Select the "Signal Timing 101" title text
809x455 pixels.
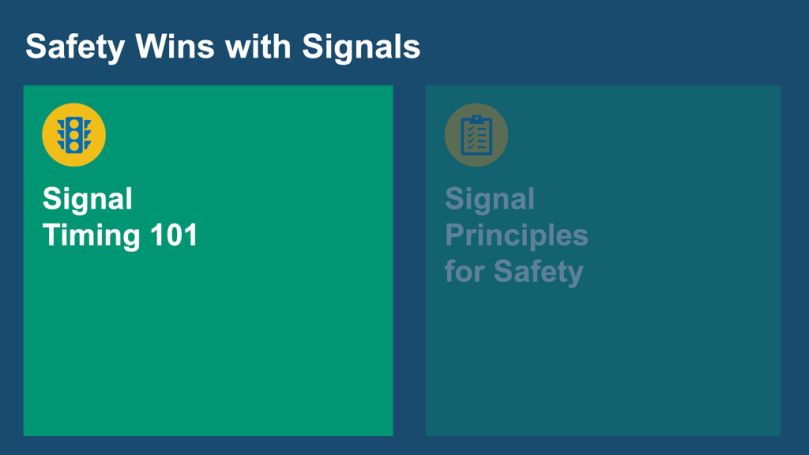[120, 217]
